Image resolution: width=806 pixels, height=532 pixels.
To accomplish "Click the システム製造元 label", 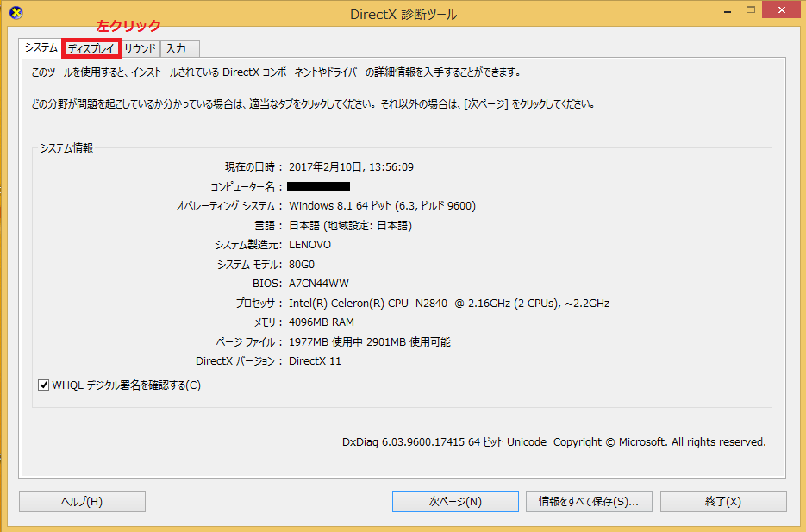I will pyautogui.click(x=248, y=245).
